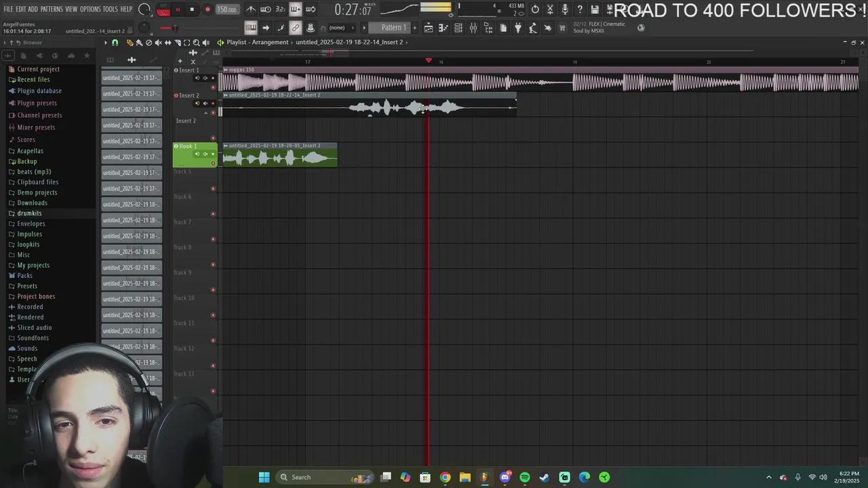Click the microphone recording icon

click(x=565, y=9)
